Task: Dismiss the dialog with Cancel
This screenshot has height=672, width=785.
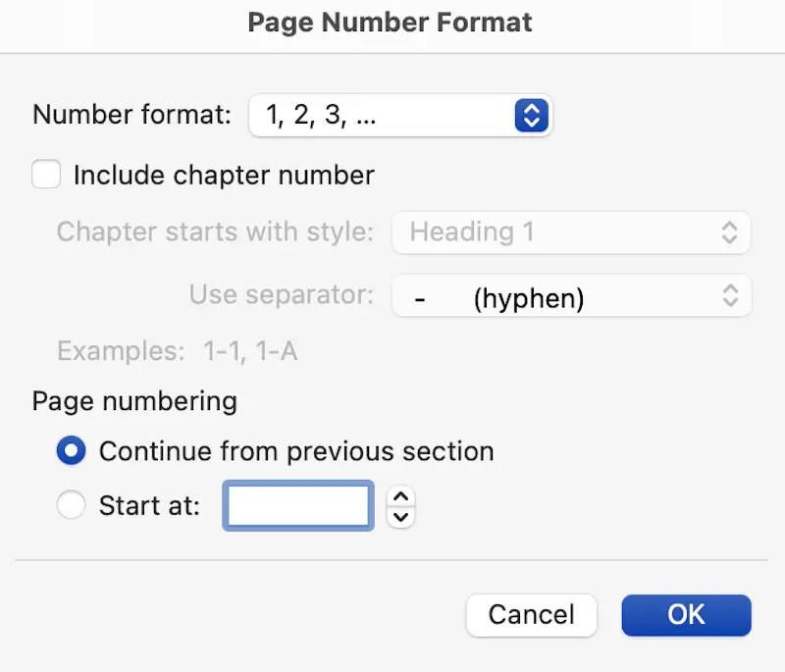Action: 531,615
